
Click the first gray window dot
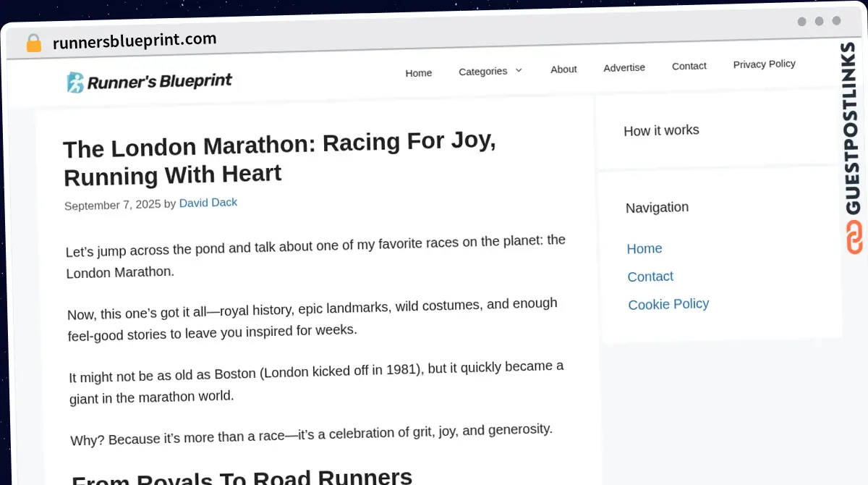(x=801, y=22)
